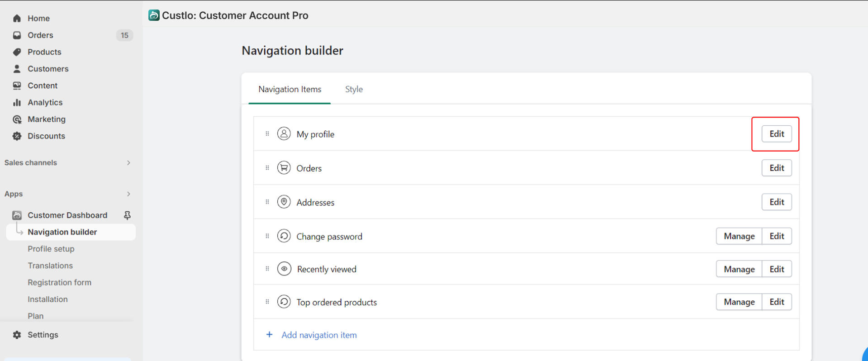Open Profile setup page

click(x=51, y=249)
